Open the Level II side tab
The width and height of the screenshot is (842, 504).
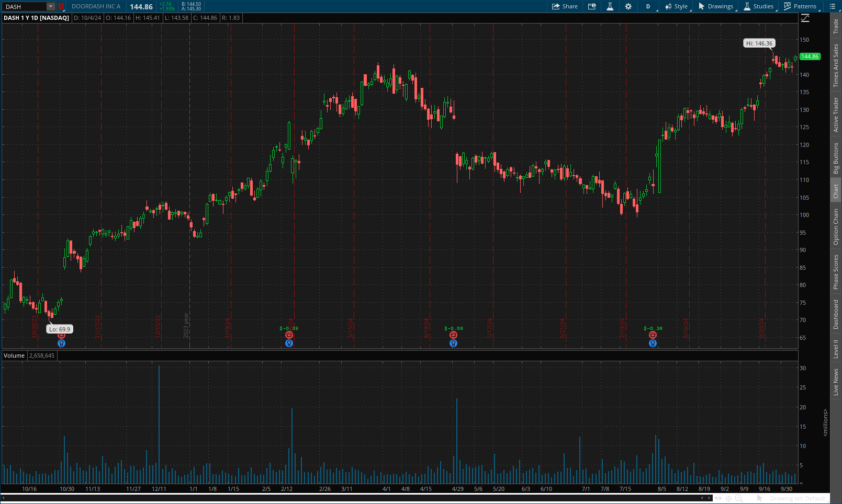coord(836,349)
